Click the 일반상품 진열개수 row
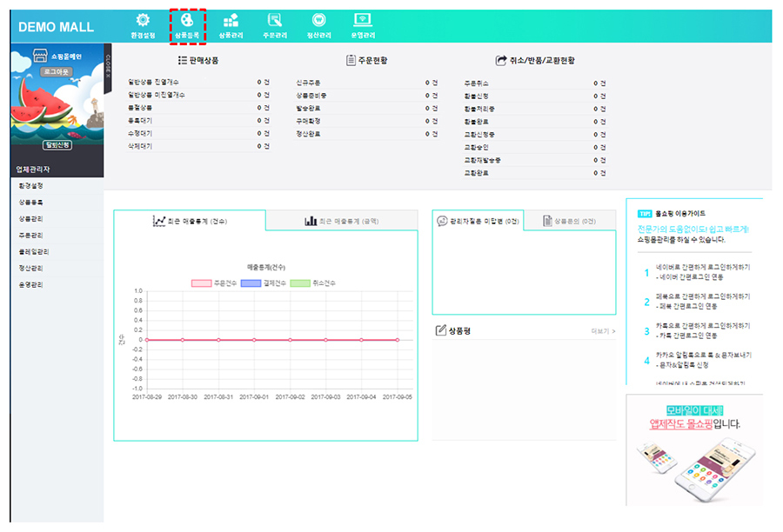The image size is (783, 532). point(198,82)
